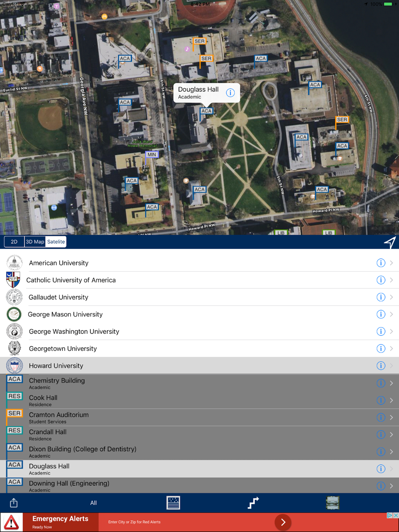The height and width of the screenshot is (532, 399).
Task: Tap the Georgetown University seal icon
Action: 14,349
